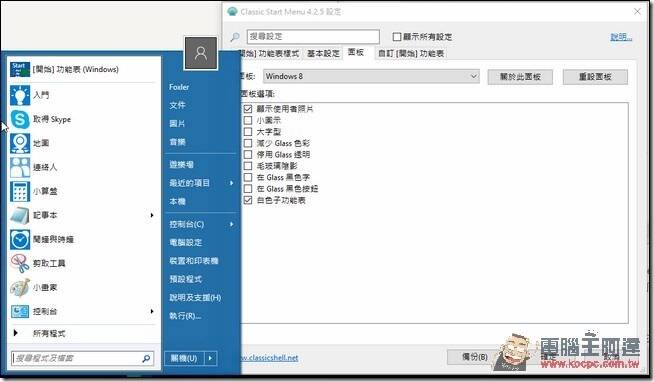Open shutdown options arrow next to 關機
This screenshot has width=654, height=382.
point(211,358)
